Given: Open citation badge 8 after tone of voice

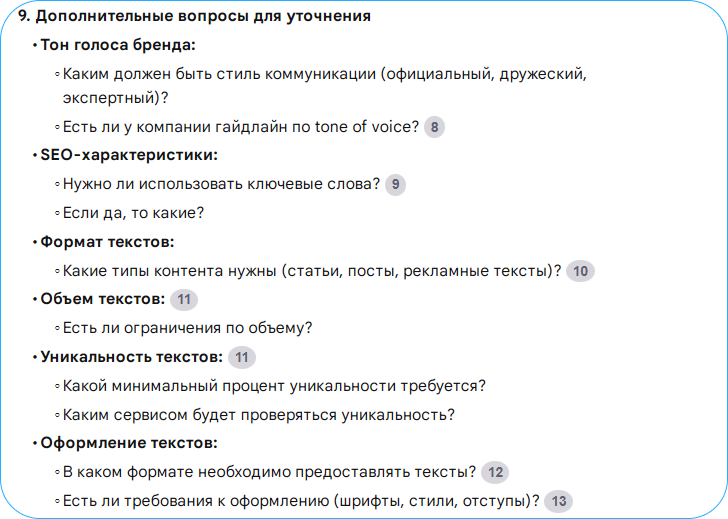Looking at the screenshot, I should pyautogui.click(x=435, y=127).
